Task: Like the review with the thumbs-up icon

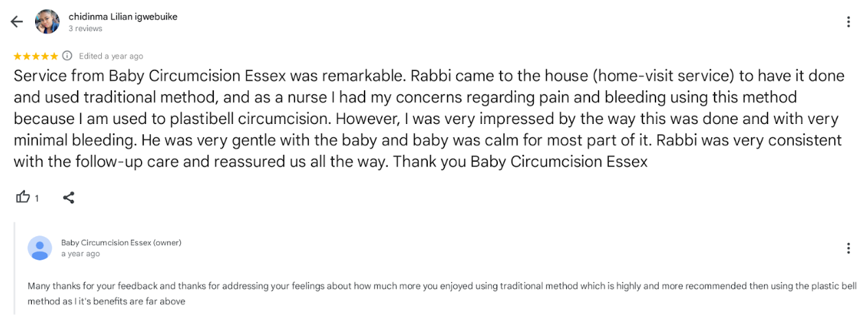Action: pos(23,198)
